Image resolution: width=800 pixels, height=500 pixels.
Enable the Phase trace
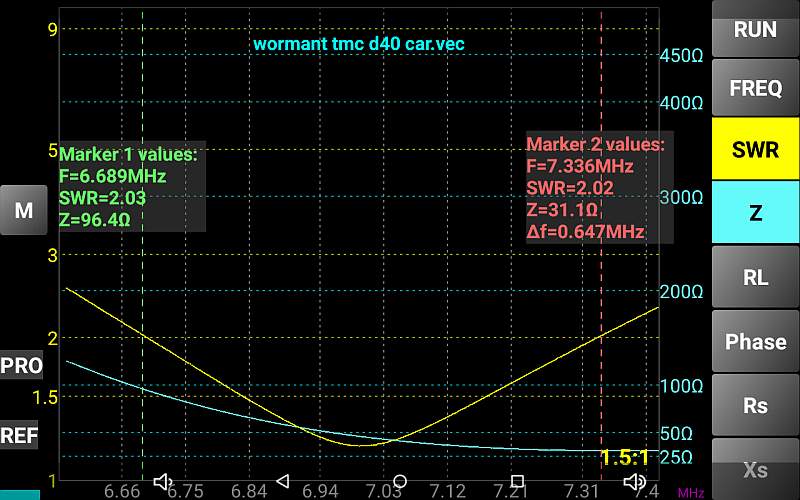pyautogui.click(x=755, y=341)
